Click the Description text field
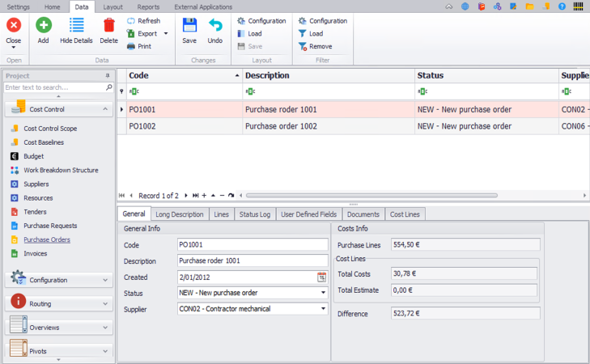The width and height of the screenshot is (590, 364). (252, 261)
